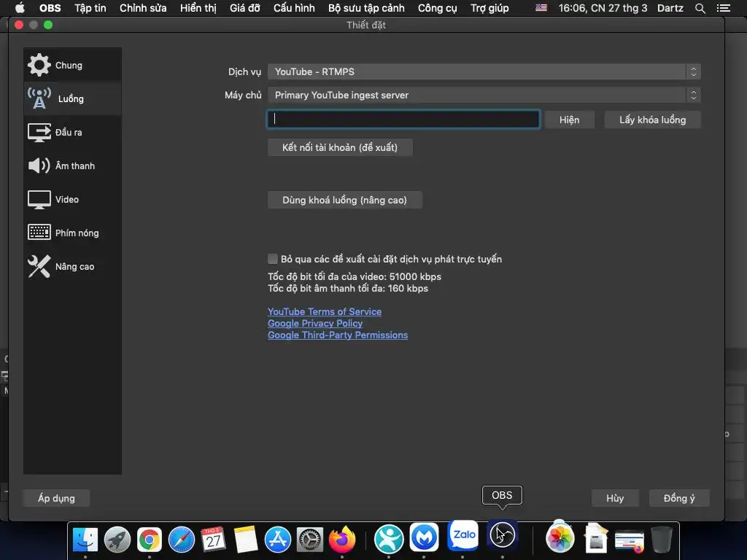
Task: Click the Hiện button
Action: (x=569, y=120)
